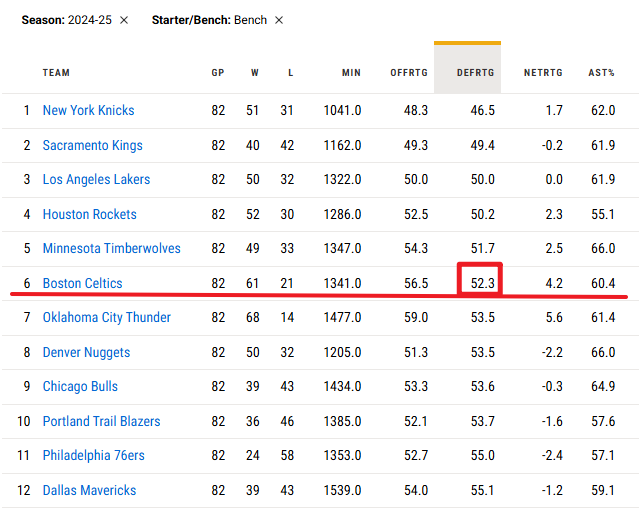This screenshot has height=516, width=639.
Task: Select Thunder wins value 68
Action: (x=253, y=318)
